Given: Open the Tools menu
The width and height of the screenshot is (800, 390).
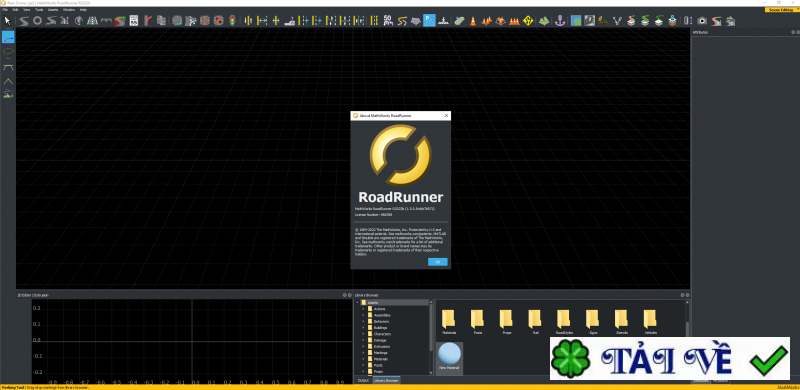Looking at the screenshot, I should pyautogui.click(x=39, y=10).
